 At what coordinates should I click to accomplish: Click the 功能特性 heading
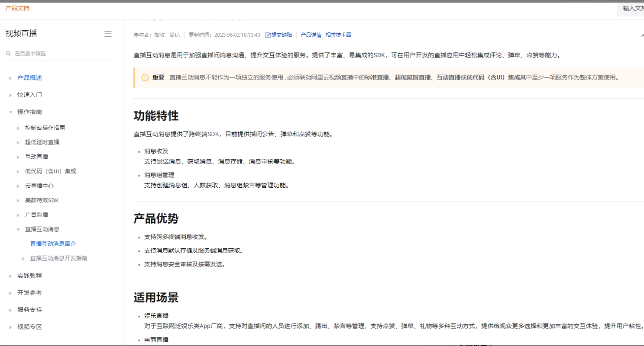click(x=156, y=116)
